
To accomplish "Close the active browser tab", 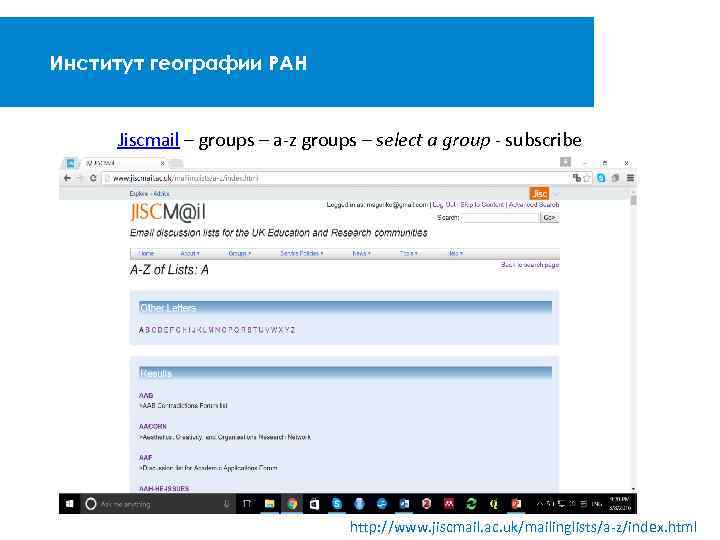I will coord(163,163).
